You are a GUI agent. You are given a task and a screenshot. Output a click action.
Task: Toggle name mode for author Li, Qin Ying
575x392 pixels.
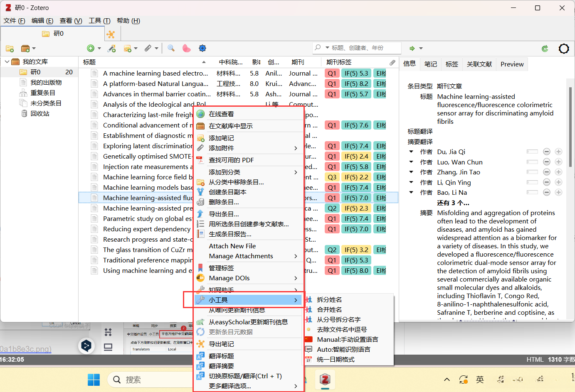(x=532, y=182)
